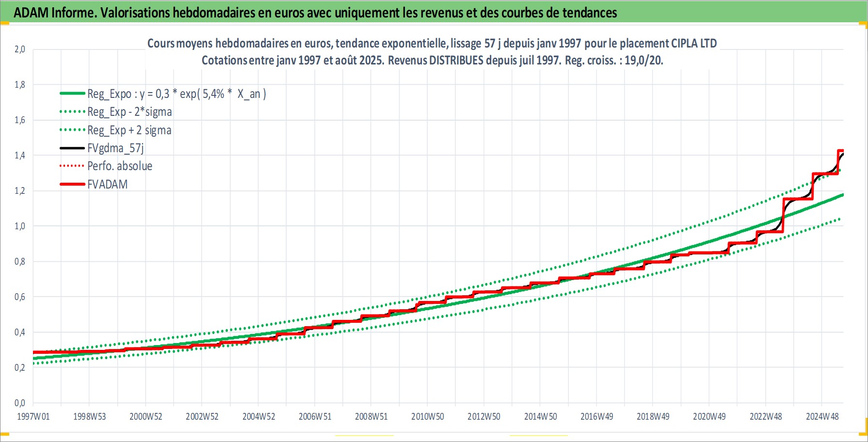Click the x-axis label 1998W53

[90, 417]
